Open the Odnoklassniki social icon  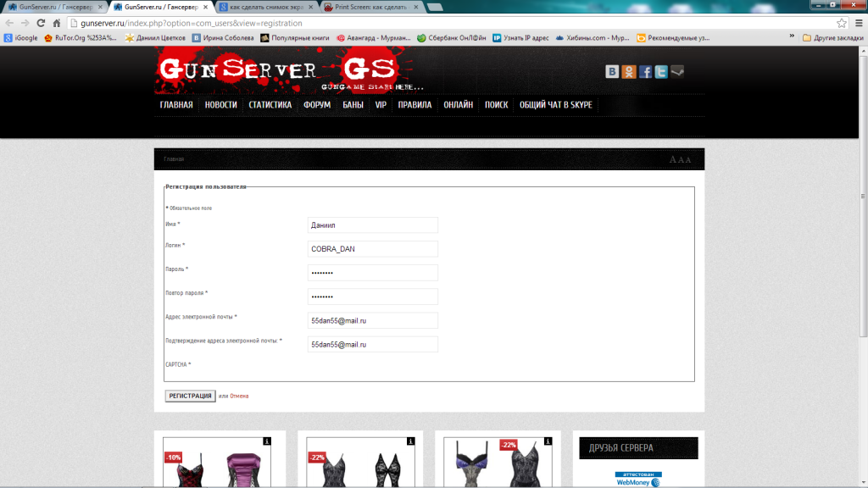[628, 72]
